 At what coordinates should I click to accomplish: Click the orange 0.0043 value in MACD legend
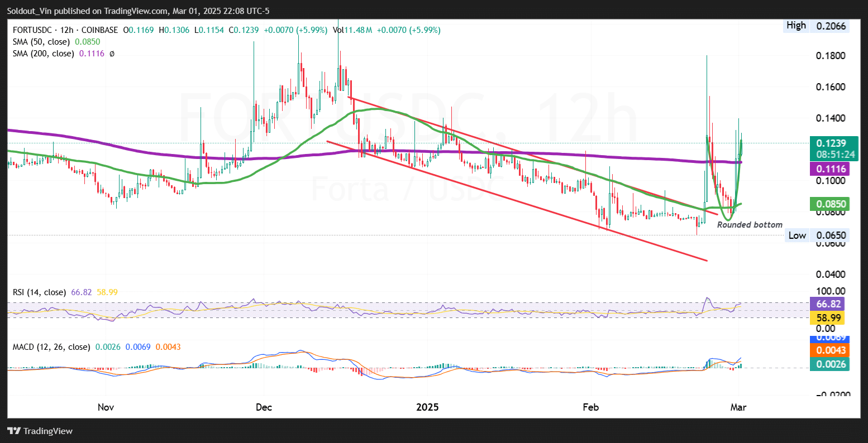pos(168,346)
